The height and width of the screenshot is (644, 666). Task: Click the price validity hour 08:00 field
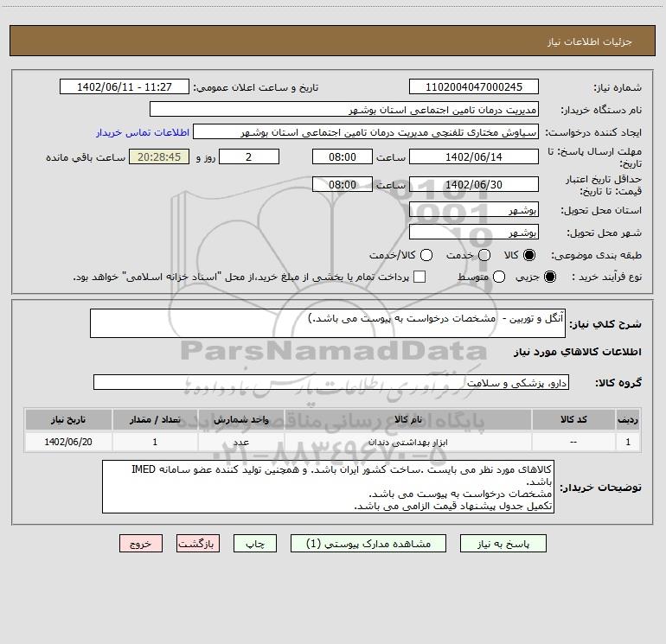[343, 184]
